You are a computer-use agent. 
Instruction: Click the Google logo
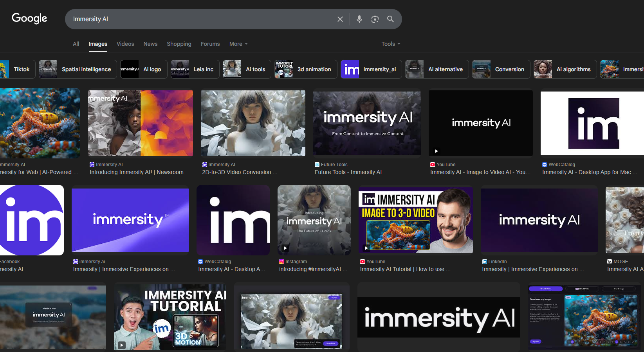click(x=29, y=18)
